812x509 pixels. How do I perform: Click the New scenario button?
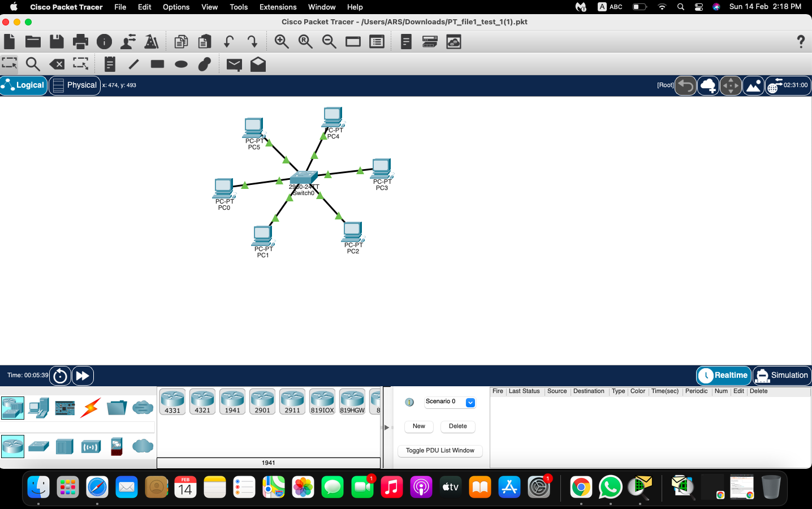[x=419, y=426]
